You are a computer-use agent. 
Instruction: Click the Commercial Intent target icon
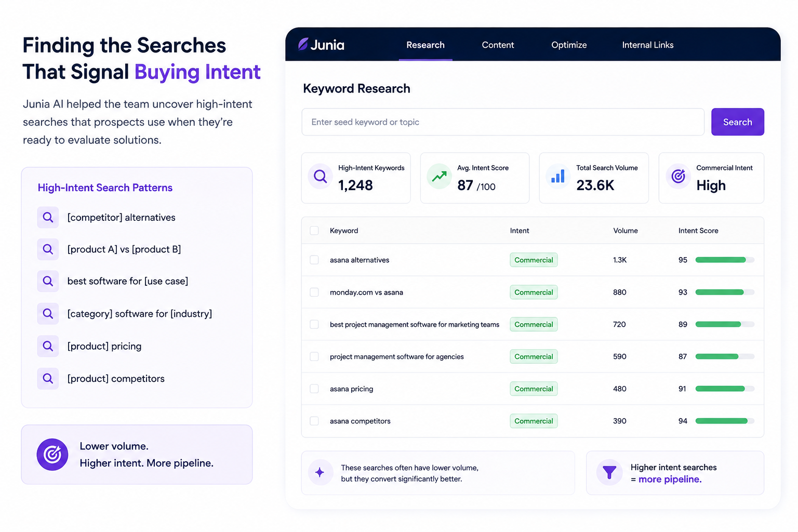[x=678, y=177]
